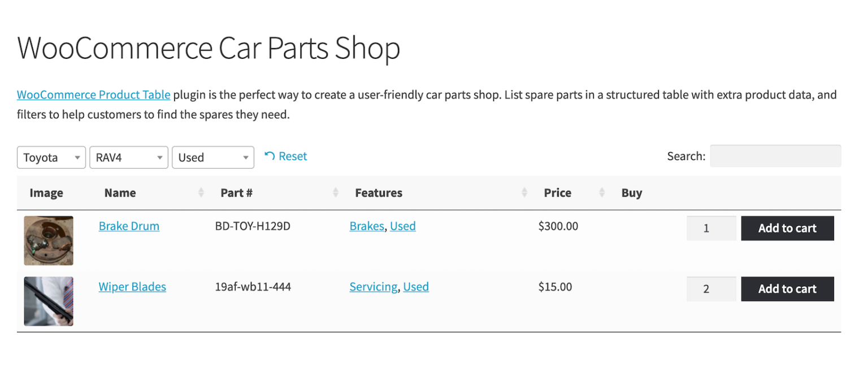Click the chevron on the Toyota filter

point(78,157)
